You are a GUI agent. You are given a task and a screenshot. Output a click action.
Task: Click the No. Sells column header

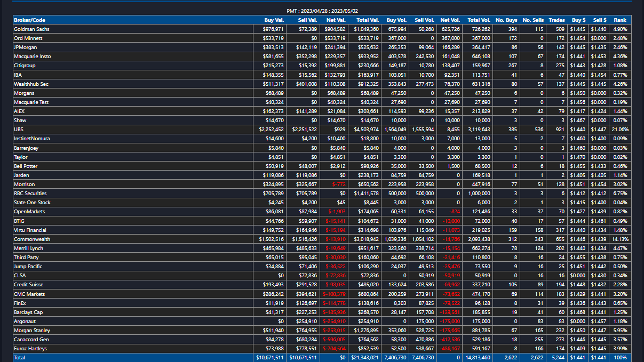coord(533,20)
